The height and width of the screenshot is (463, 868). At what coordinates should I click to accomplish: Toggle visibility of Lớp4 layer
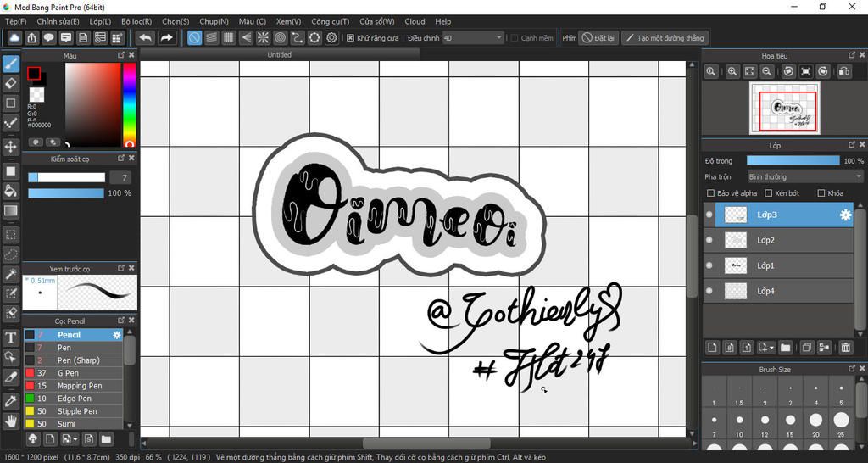point(709,292)
